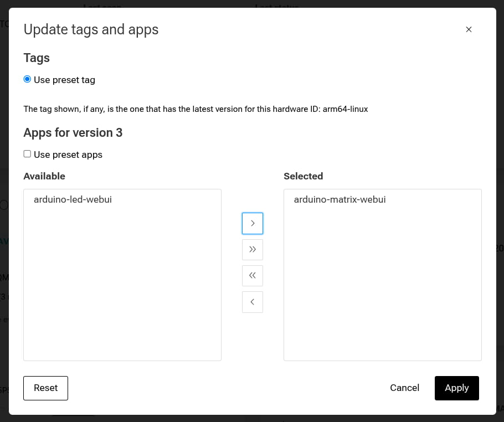Image resolution: width=504 pixels, height=422 pixels.
Task: Move app right using single right arrow
Action: click(x=252, y=223)
